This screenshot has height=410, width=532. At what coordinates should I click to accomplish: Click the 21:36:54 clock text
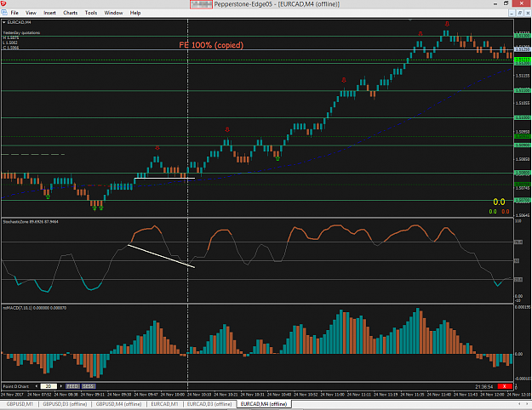pos(484,386)
